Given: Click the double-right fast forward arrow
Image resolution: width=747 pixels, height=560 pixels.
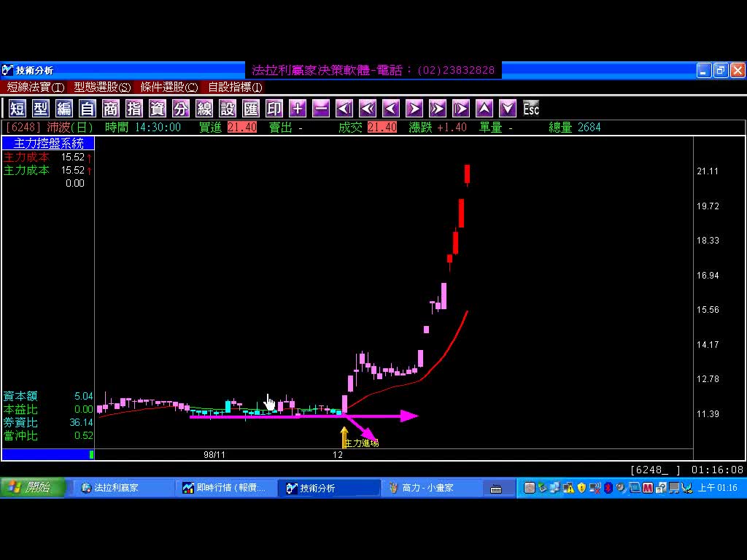Looking at the screenshot, I should [x=438, y=109].
